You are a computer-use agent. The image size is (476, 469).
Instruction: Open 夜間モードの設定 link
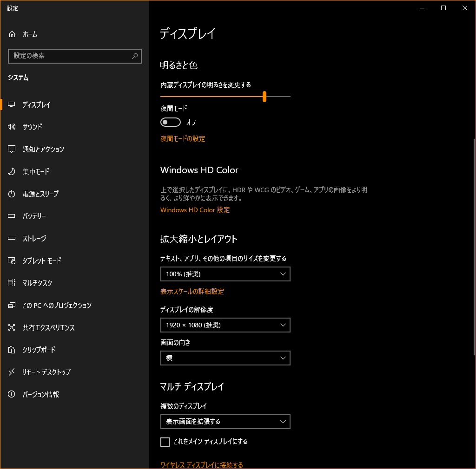(183, 138)
